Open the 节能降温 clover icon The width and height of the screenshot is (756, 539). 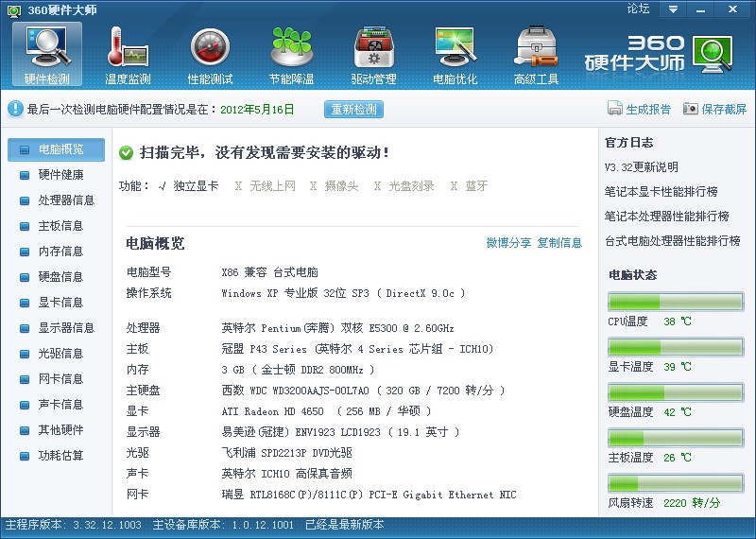(x=292, y=54)
